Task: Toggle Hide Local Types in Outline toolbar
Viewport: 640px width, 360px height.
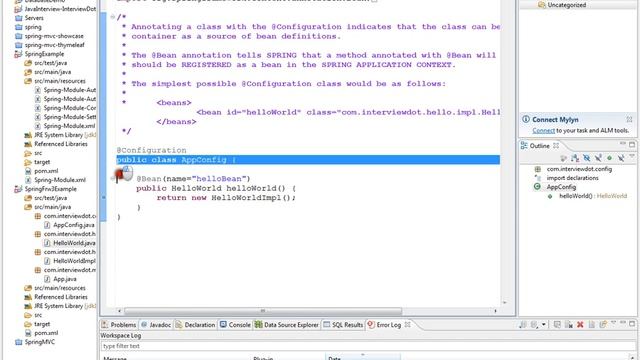Action: click(621, 158)
